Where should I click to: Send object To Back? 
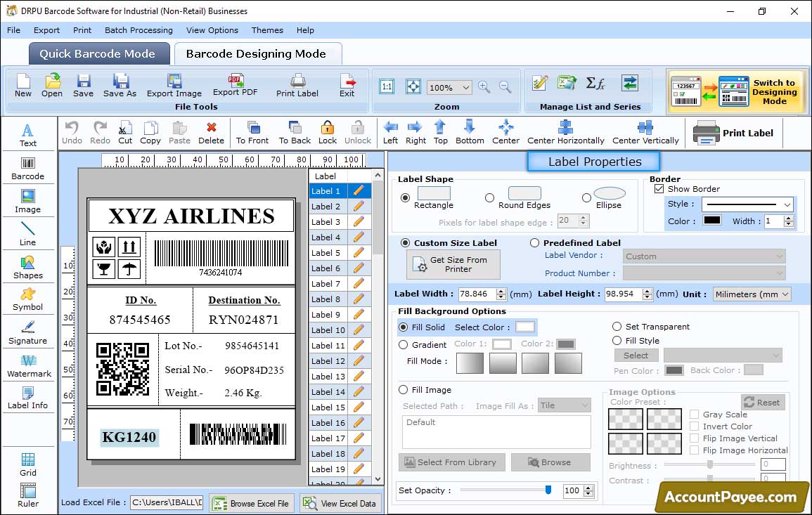point(295,133)
